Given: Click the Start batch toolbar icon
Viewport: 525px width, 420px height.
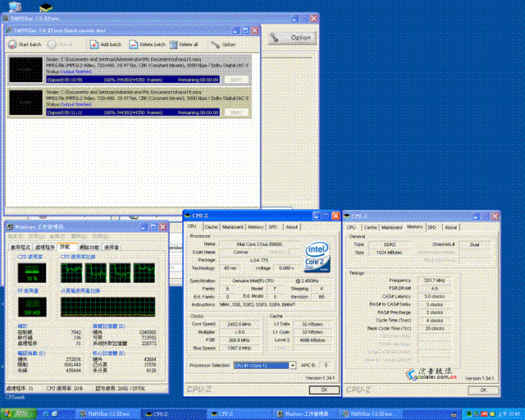Looking at the screenshot, I should [12, 44].
